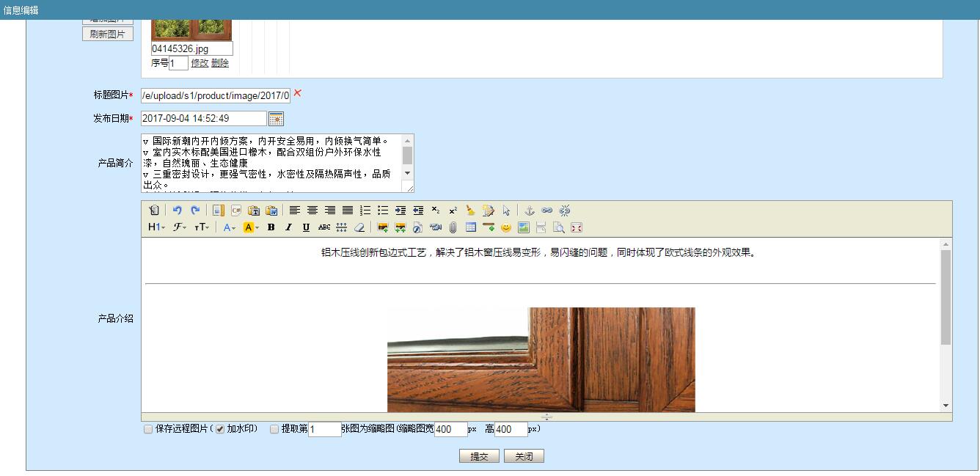This screenshot has width=980, height=476.
Task: Open the font size dropdown
Action: [x=201, y=227]
